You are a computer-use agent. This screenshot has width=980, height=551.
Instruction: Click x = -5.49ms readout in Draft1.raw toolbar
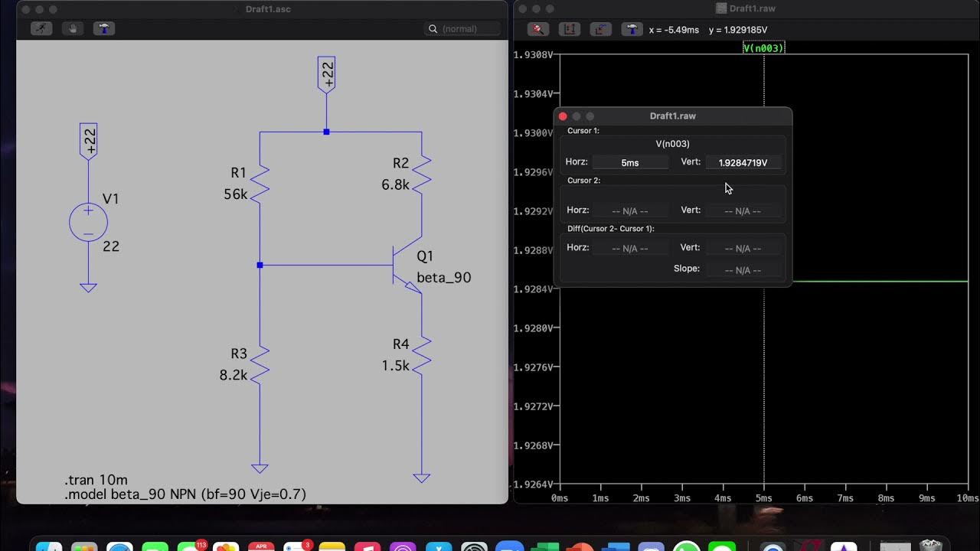click(x=674, y=30)
